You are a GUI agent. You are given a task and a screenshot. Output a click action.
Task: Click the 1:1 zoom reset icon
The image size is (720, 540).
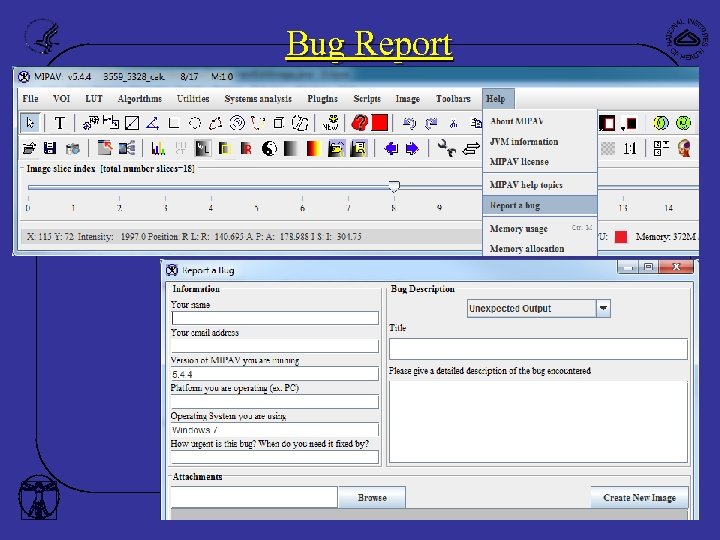630,148
